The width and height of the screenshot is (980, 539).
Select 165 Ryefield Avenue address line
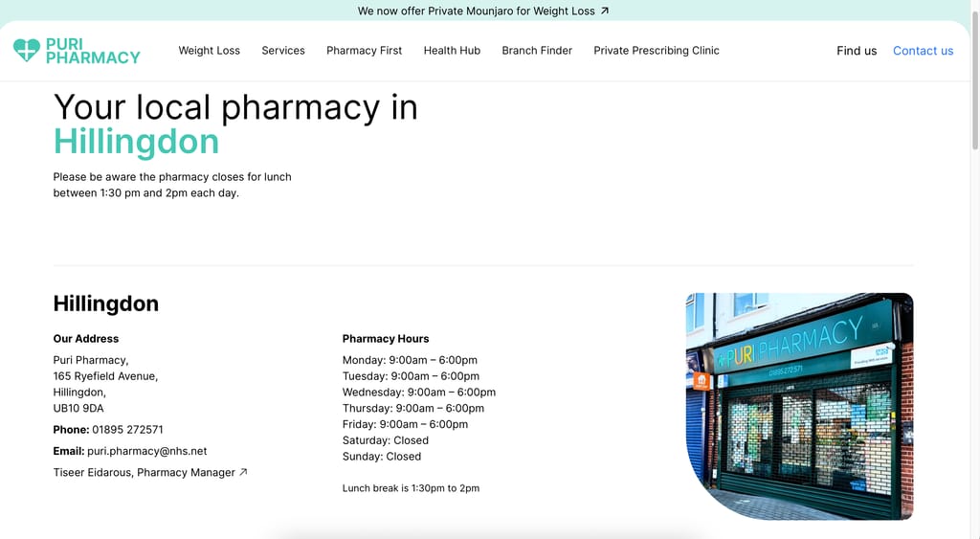click(x=105, y=376)
